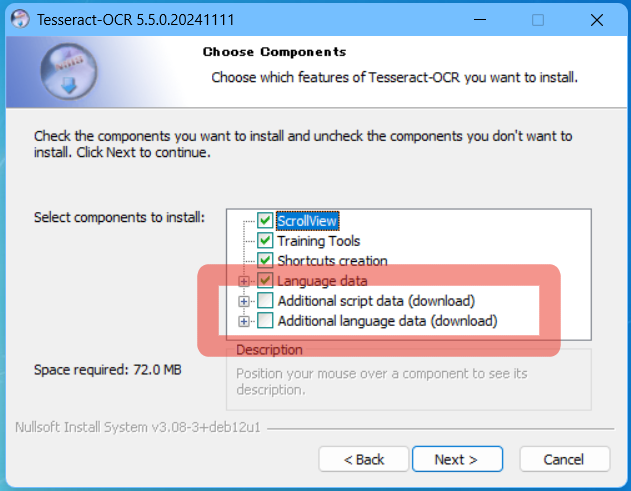
Task: Uncheck the Training Tools checkbox
Action: tap(265, 241)
